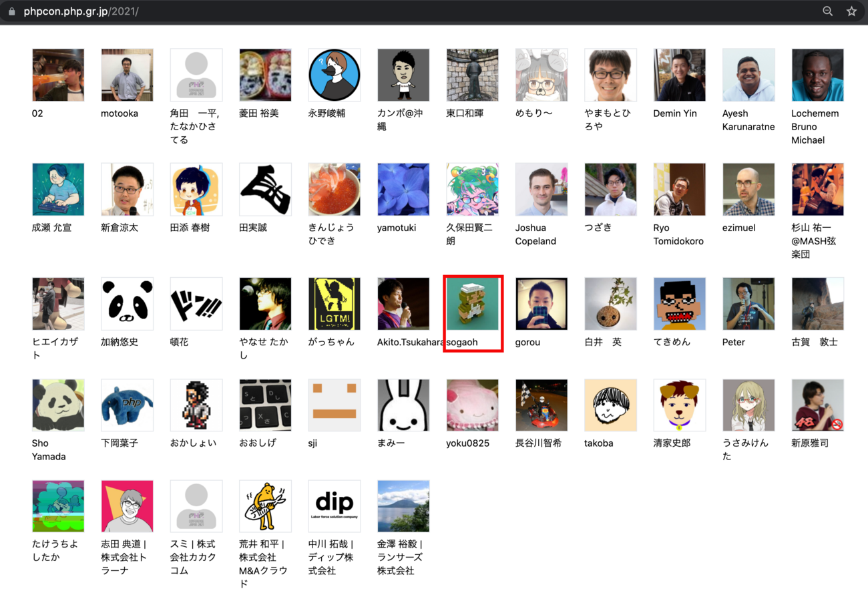Viewport: 868px width, 595px height.
Task: Select まみー's white rabbit avatar
Action: 403,405
